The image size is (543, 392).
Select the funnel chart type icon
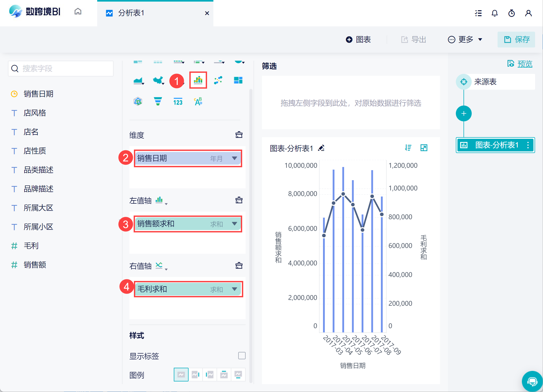[158, 101]
